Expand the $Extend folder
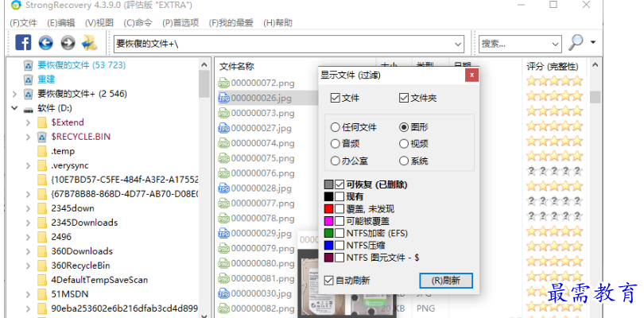The height and width of the screenshot is (318, 644). [x=28, y=122]
